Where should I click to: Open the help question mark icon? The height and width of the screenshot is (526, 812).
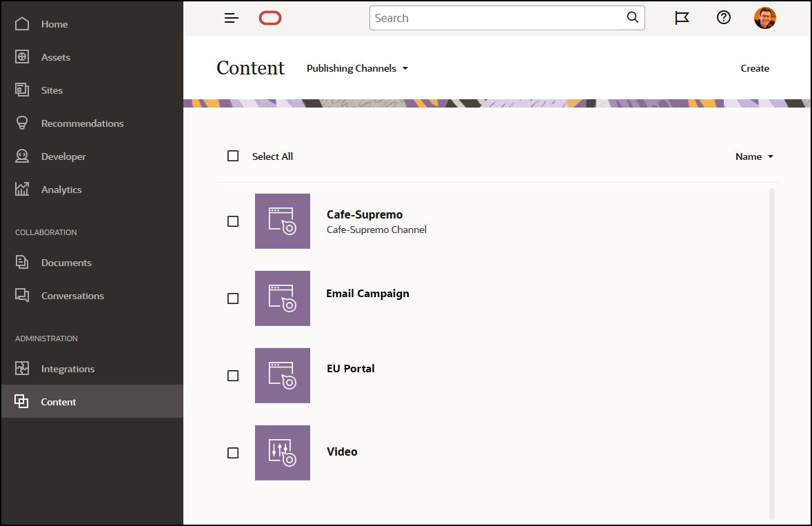pyautogui.click(x=724, y=18)
